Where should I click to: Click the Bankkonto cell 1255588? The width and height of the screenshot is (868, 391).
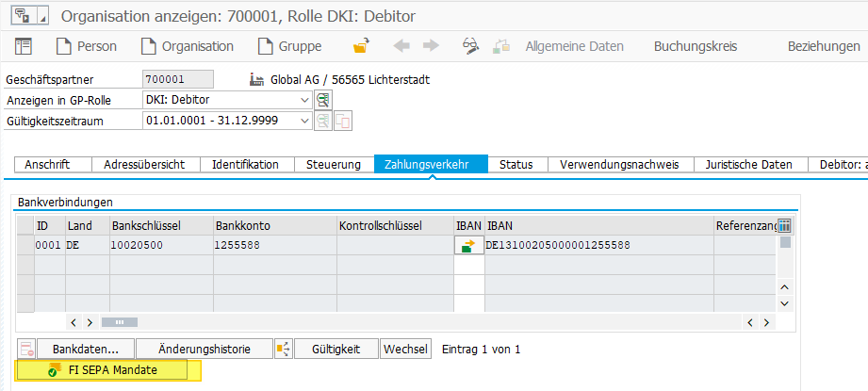click(237, 245)
